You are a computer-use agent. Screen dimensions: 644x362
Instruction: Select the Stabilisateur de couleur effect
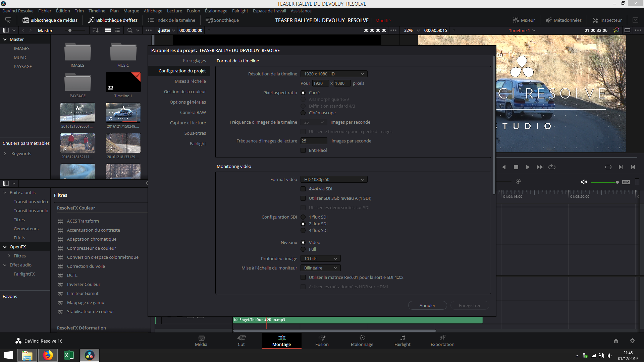tap(91, 311)
